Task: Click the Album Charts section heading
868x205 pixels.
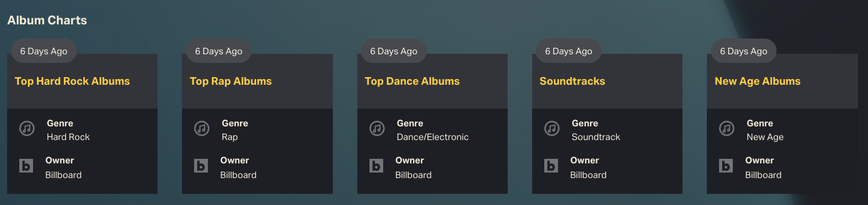Action: pyautogui.click(x=47, y=20)
